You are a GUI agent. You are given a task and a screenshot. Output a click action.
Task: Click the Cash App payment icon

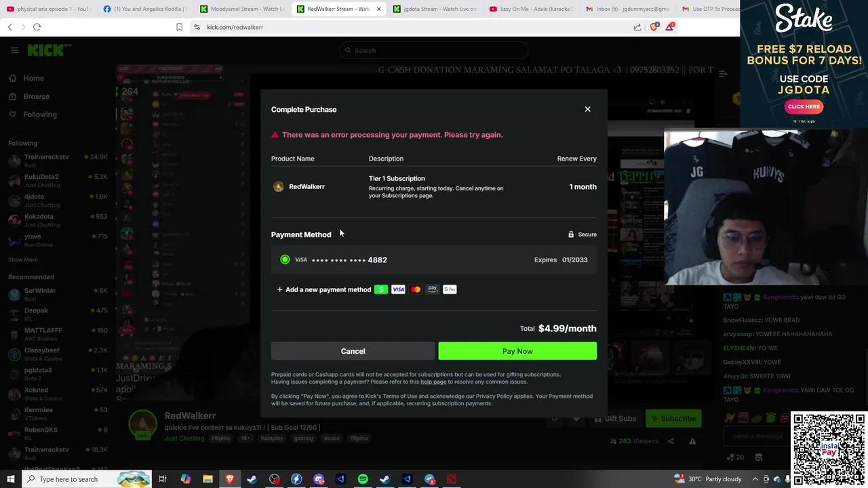[381, 289]
